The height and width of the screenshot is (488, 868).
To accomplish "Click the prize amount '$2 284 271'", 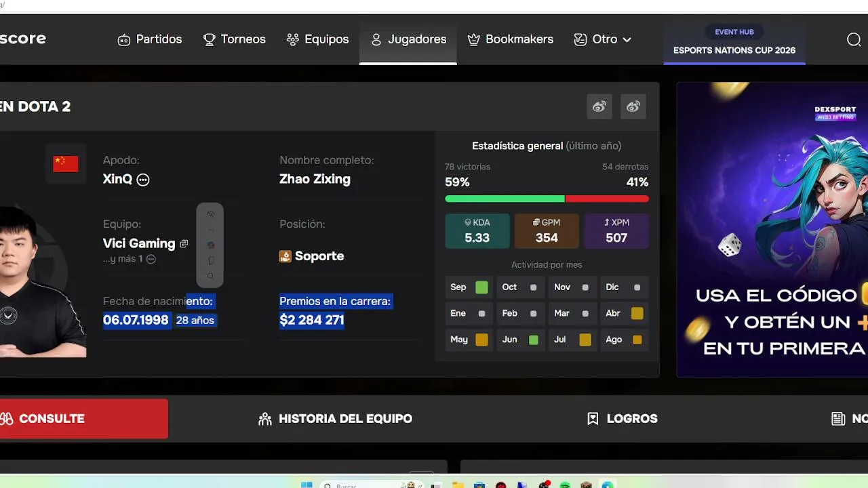I will tap(312, 320).
